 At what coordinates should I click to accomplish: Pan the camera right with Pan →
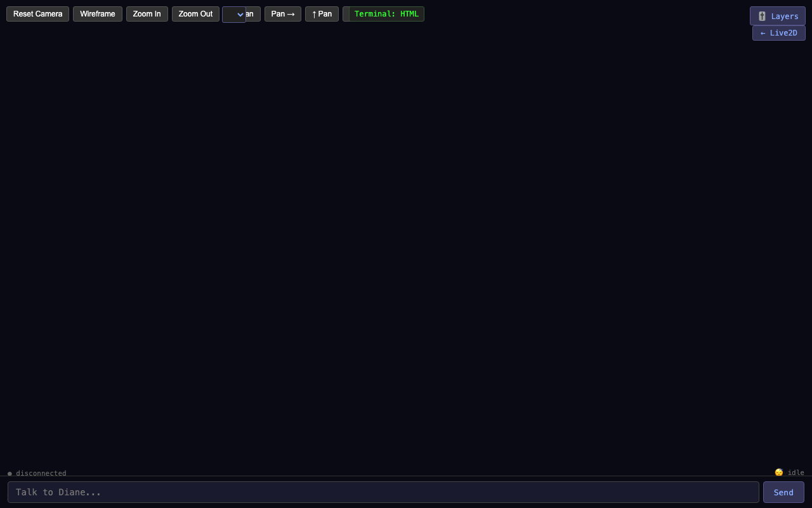[x=282, y=14]
